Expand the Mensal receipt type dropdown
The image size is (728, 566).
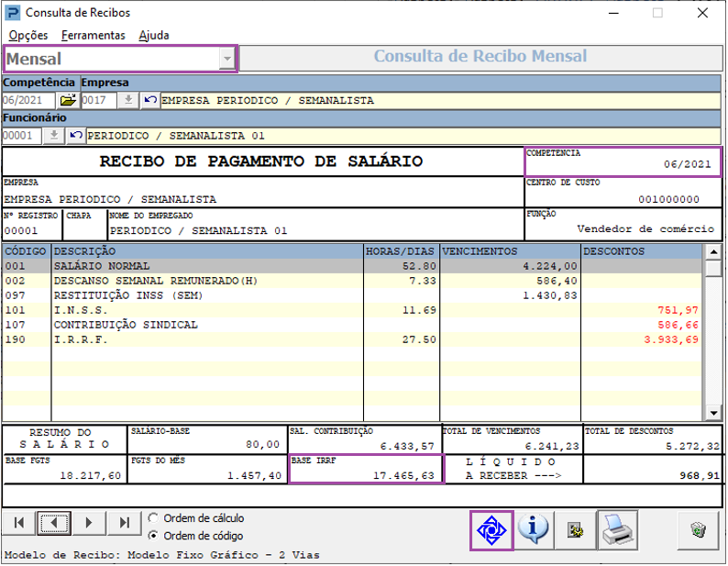[227, 59]
